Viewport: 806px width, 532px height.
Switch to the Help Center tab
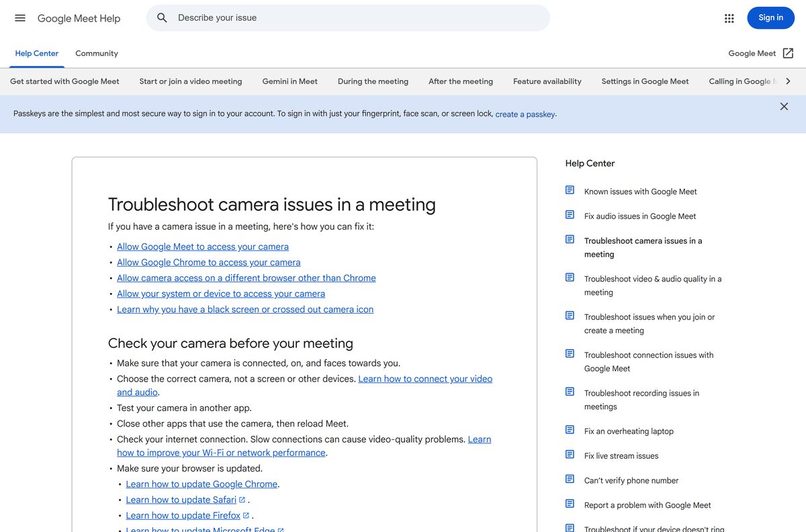click(x=37, y=54)
